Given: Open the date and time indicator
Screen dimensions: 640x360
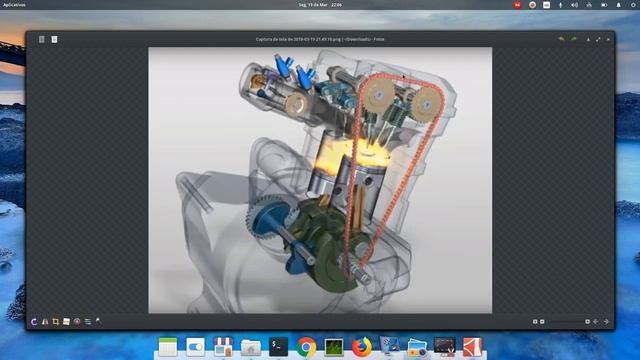Looking at the screenshot, I should coord(320,5).
